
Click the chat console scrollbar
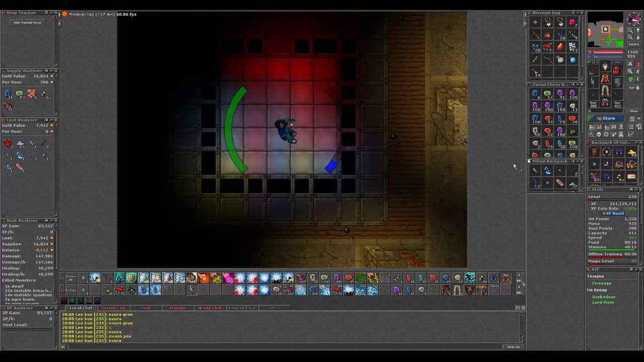(522, 327)
